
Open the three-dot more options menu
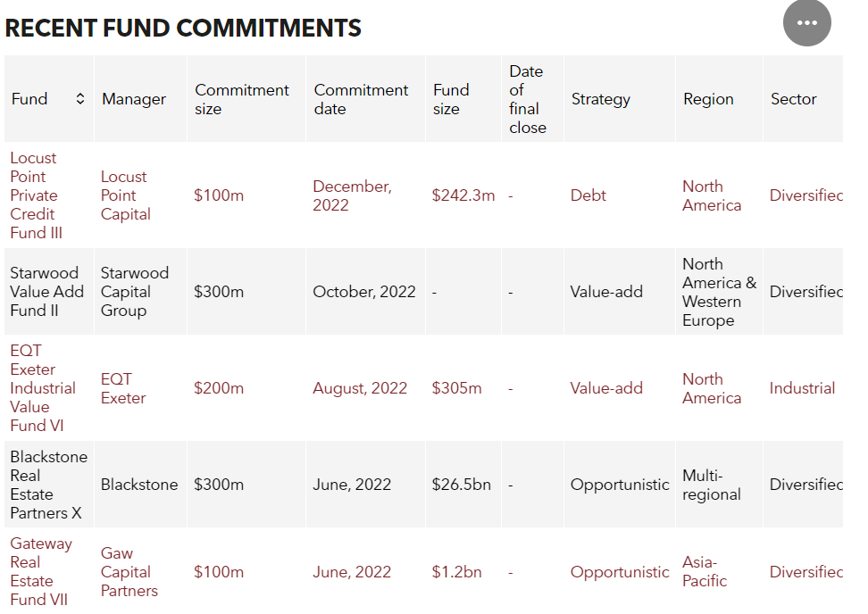pyautogui.click(x=806, y=23)
